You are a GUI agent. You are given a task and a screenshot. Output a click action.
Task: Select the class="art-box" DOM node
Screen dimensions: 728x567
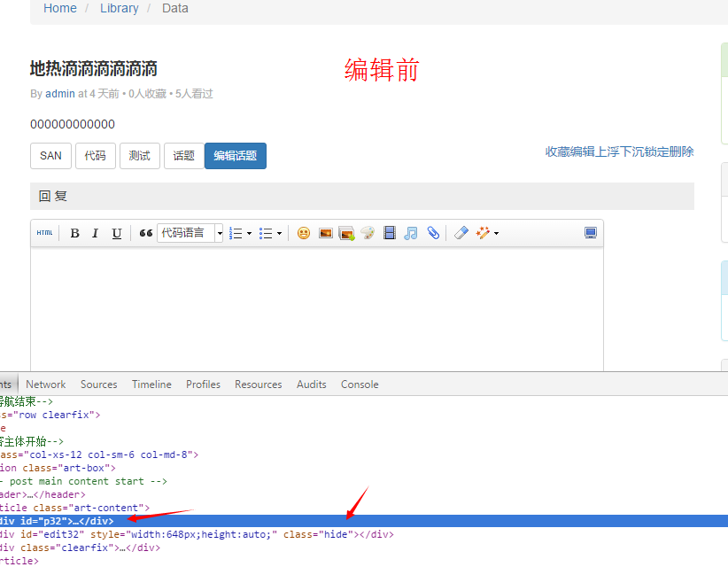pos(58,468)
